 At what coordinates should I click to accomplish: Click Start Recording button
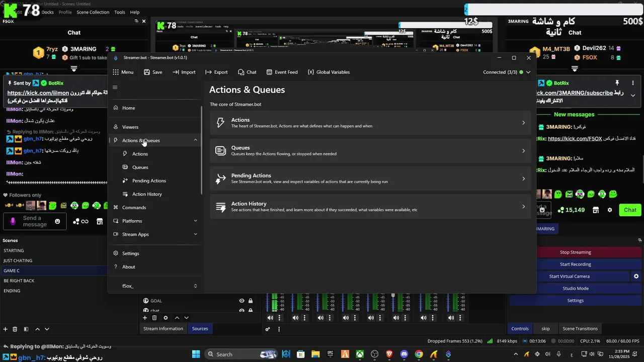(575, 264)
